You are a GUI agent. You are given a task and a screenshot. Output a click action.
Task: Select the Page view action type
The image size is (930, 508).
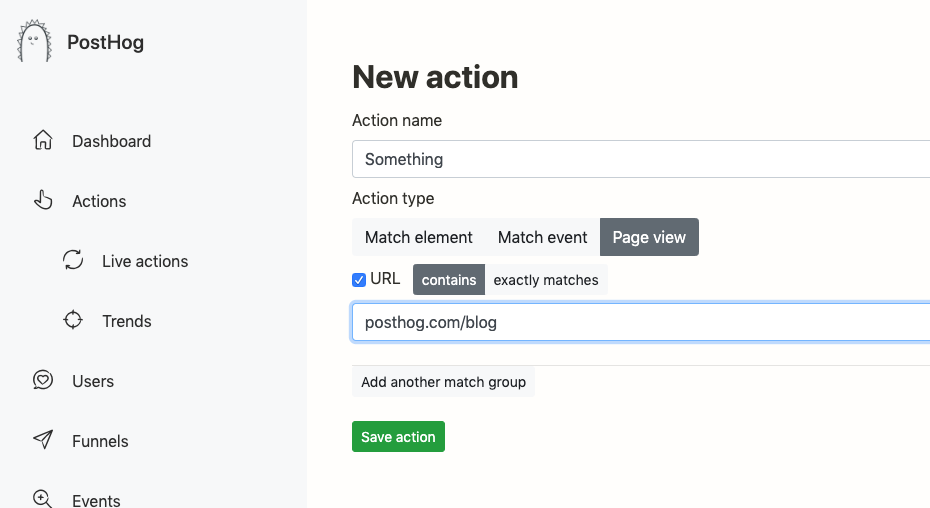click(649, 237)
